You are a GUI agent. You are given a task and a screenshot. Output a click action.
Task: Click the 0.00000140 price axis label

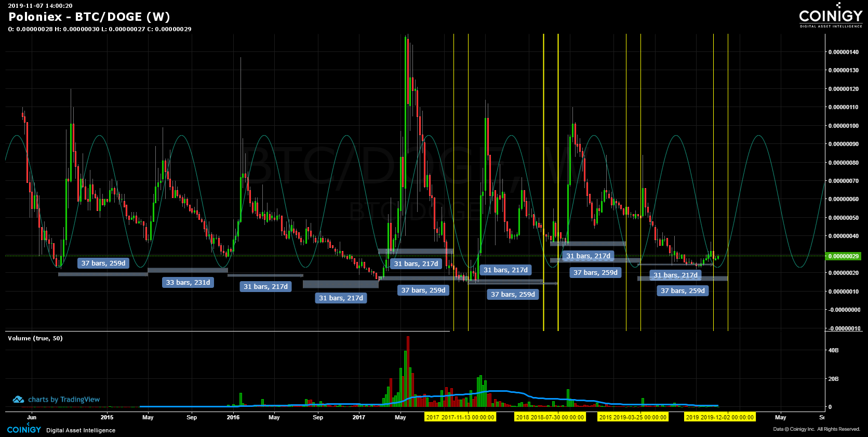(x=843, y=52)
